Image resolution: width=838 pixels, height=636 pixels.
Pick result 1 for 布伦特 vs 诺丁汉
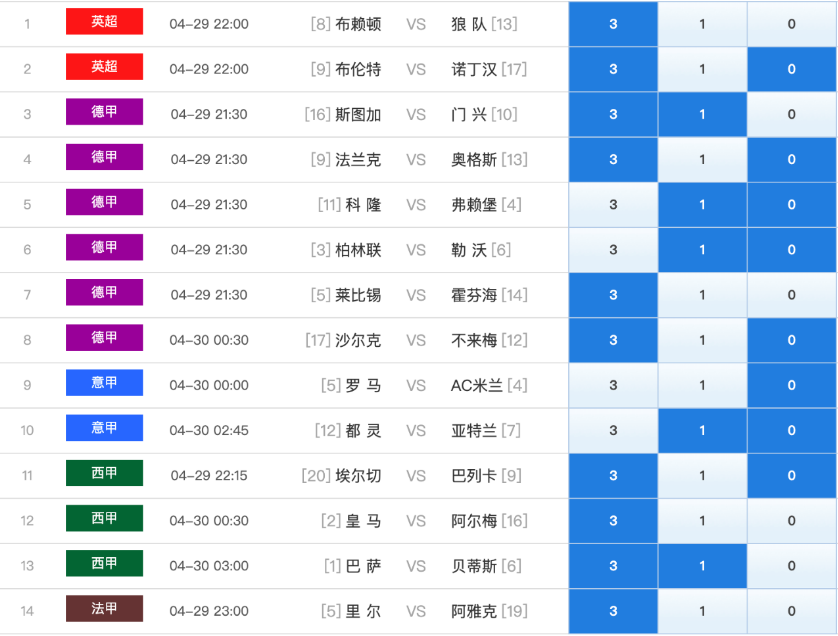[702, 69]
